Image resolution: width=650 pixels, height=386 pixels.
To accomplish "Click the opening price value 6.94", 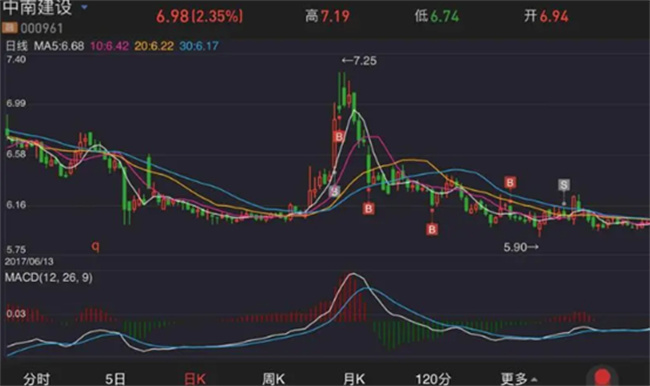I will point(554,17).
